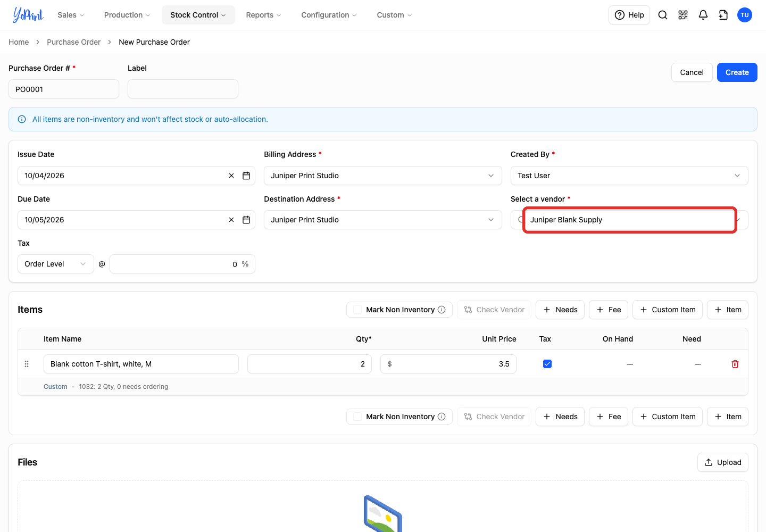Open the Stock Control menu

pos(198,15)
